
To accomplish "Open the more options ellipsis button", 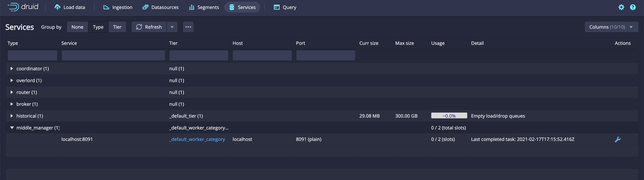I will tap(188, 27).
